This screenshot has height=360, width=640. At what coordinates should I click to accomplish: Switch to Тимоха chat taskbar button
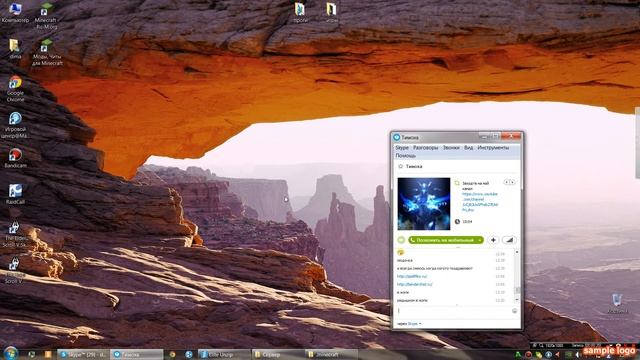coord(136,354)
